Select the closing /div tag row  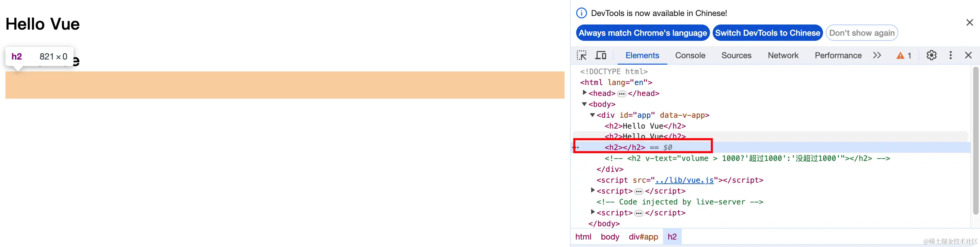pyautogui.click(x=610, y=169)
